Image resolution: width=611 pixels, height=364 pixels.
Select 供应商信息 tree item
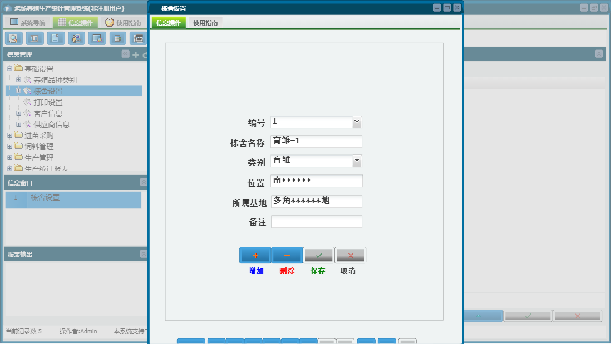coord(51,124)
